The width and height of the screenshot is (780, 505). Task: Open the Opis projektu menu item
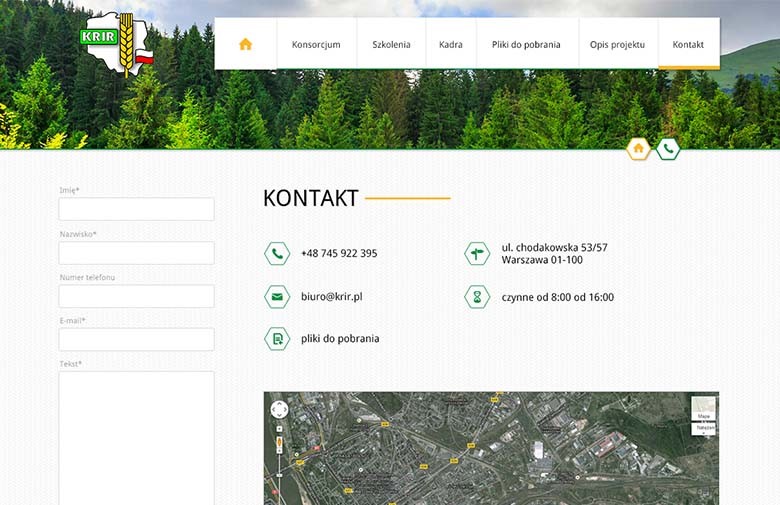click(x=617, y=45)
